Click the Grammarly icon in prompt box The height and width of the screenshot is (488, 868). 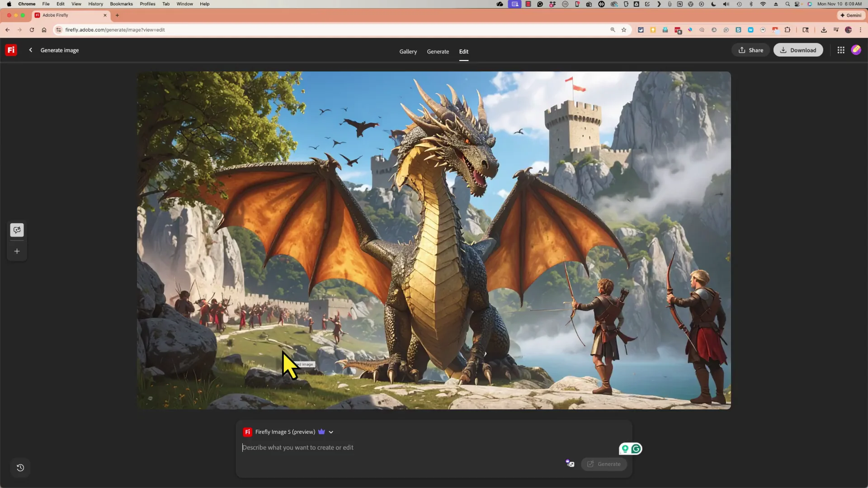[x=636, y=449]
